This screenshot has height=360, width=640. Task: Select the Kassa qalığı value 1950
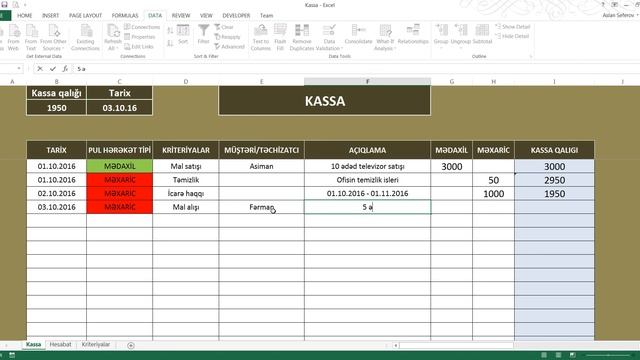click(x=56, y=108)
